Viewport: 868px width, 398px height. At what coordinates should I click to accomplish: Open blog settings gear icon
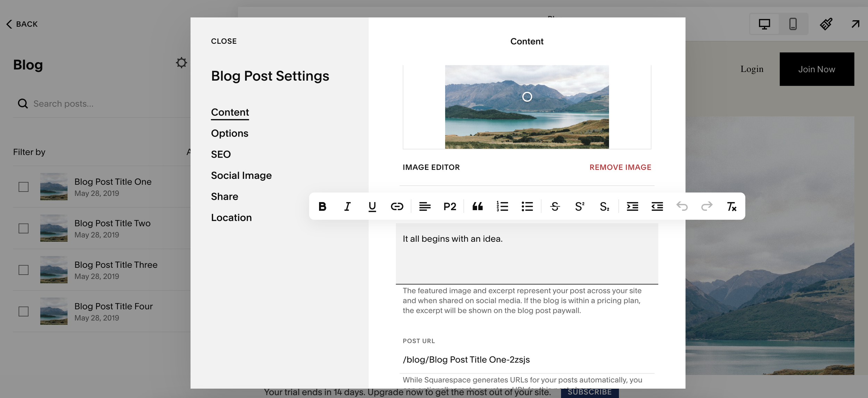pyautogui.click(x=181, y=63)
